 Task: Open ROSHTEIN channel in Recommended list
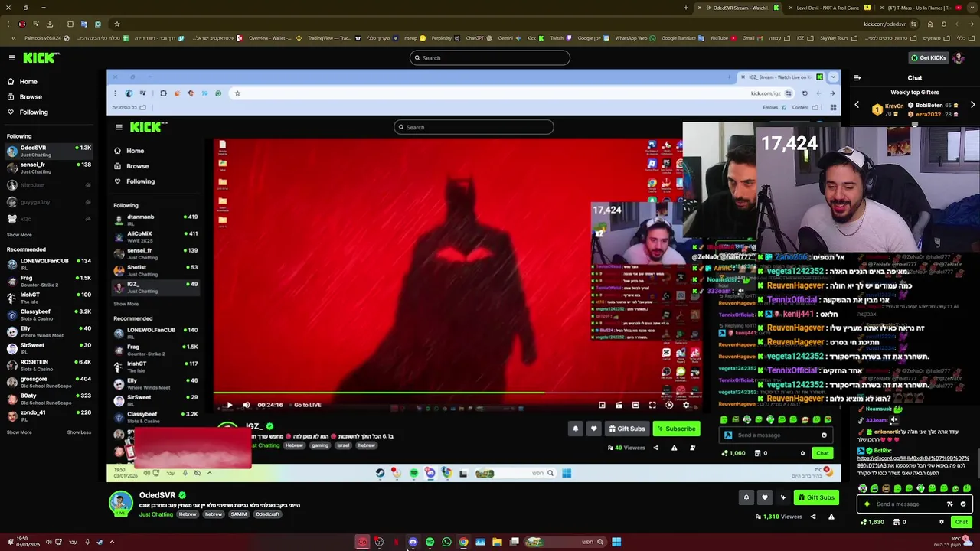(x=50, y=365)
